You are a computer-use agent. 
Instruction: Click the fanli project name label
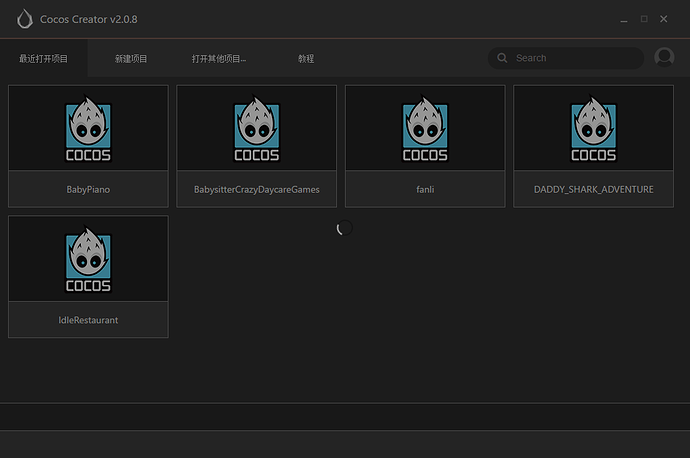pyautogui.click(x=425, y=190)
